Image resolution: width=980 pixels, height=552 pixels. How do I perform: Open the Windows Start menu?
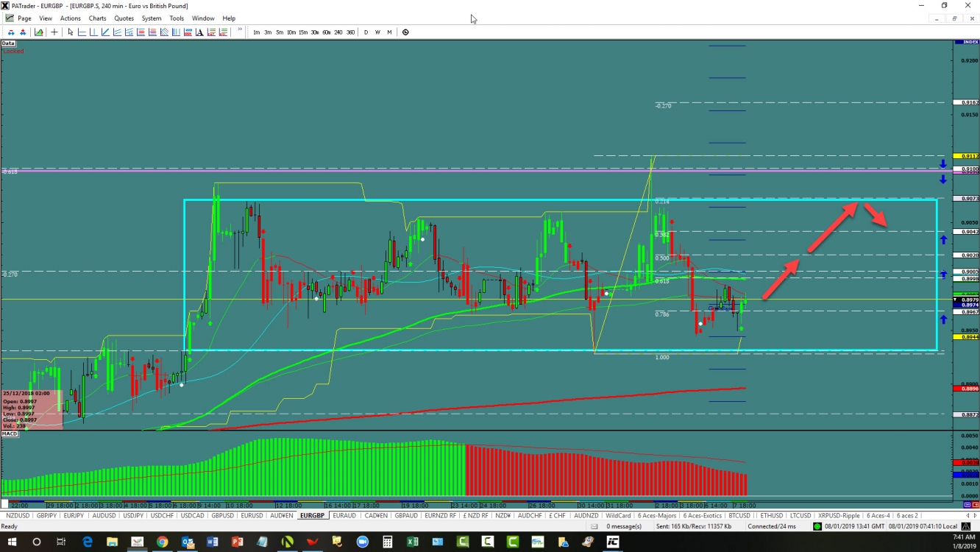tap(13, 542)
